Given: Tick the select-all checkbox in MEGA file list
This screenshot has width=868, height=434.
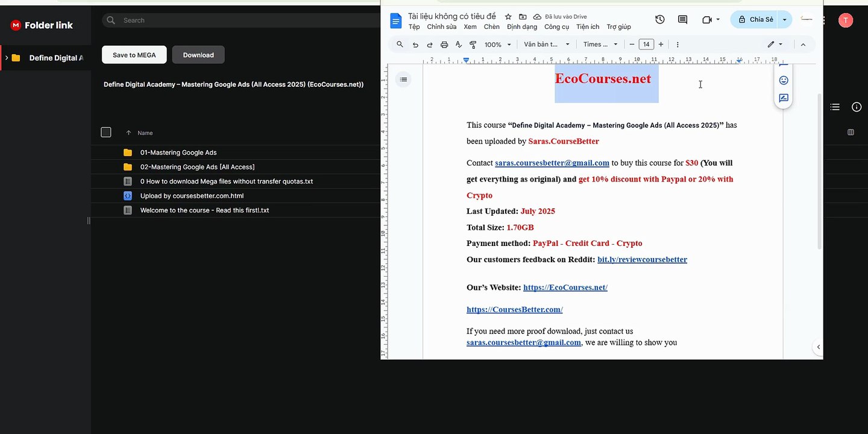Looking at the screenshot, I should [x=106, y=133].
